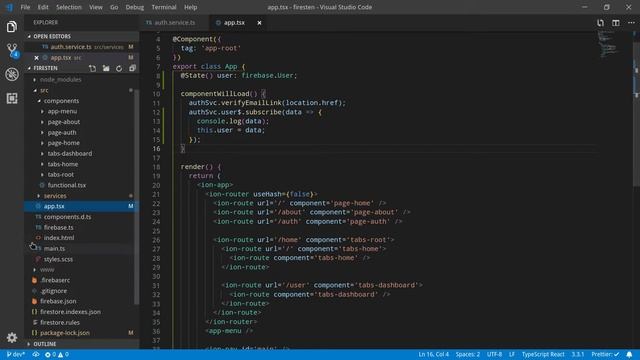Click the New Folder icon in FIRESTEN header
640x360 pixels.
point(106,68)
